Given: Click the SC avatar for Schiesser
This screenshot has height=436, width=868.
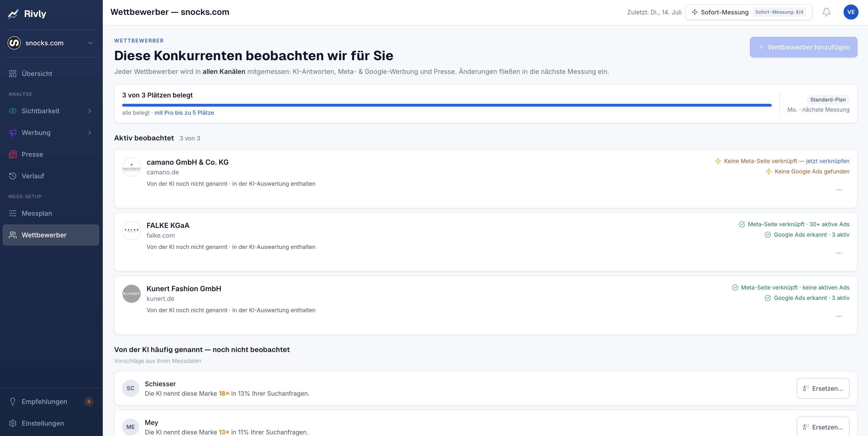Looking at the screenshot, I should click(130, 388).
